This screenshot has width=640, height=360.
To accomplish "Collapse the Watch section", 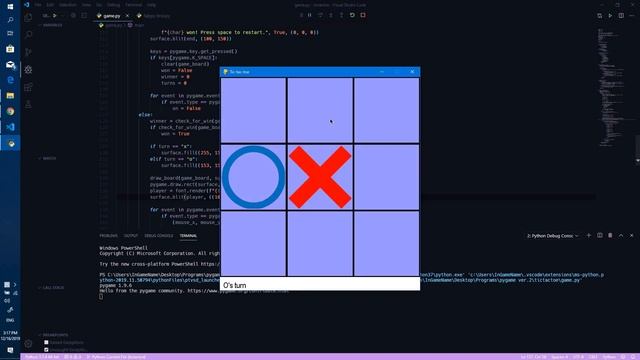I will coord(47,158).
